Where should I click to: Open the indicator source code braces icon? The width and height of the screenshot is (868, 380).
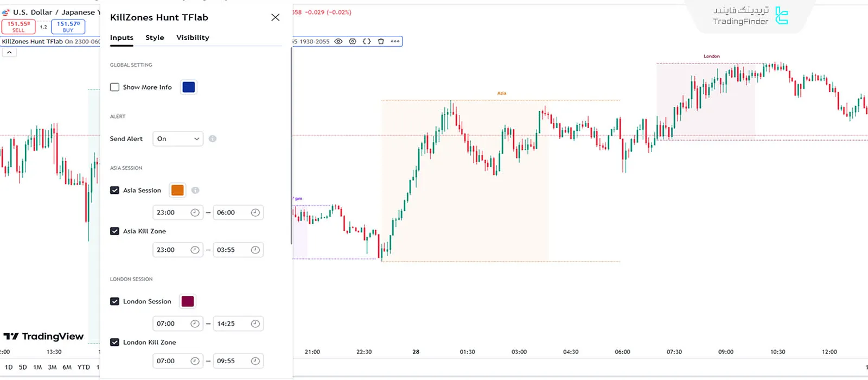tap(367, 41)
